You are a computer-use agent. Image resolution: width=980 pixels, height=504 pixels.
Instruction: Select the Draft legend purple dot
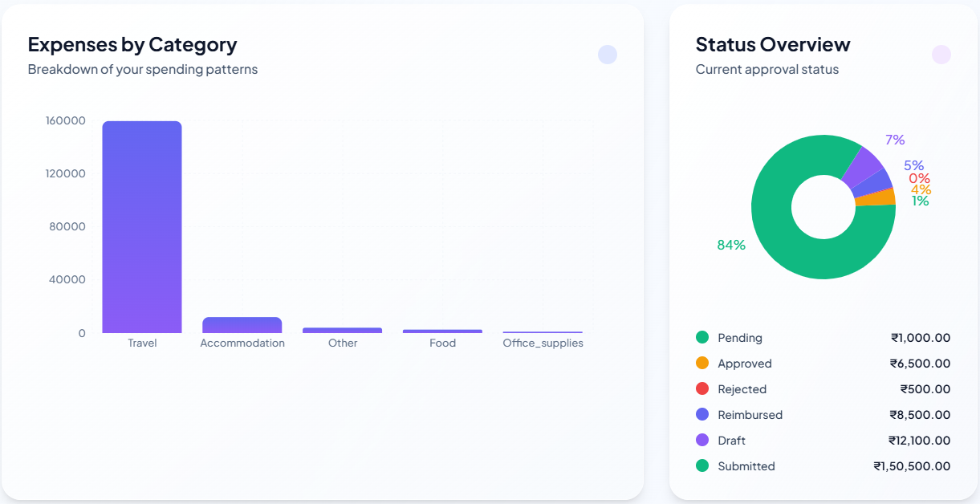click(x=702, y=441)
